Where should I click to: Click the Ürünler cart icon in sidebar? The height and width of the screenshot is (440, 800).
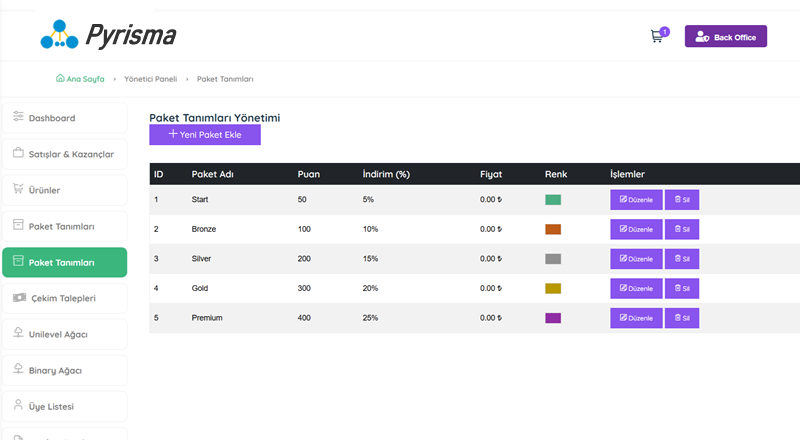point(18,189)
